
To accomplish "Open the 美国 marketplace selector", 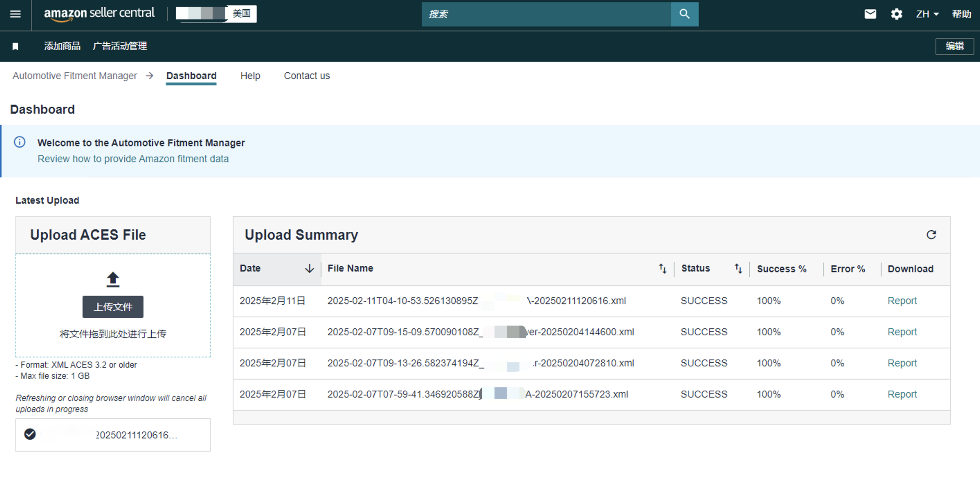I will pyautogui.click(x=216, y=14).
